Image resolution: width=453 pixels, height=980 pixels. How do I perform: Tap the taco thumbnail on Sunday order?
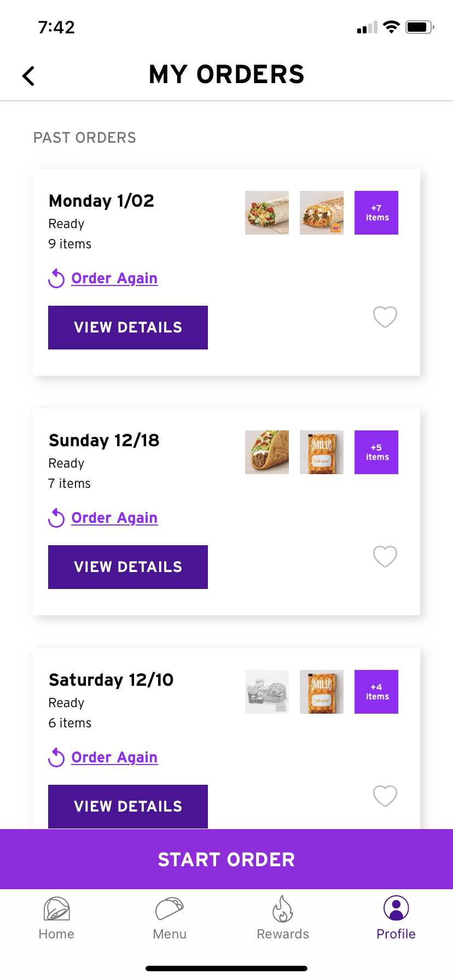[x=267, y=452]
